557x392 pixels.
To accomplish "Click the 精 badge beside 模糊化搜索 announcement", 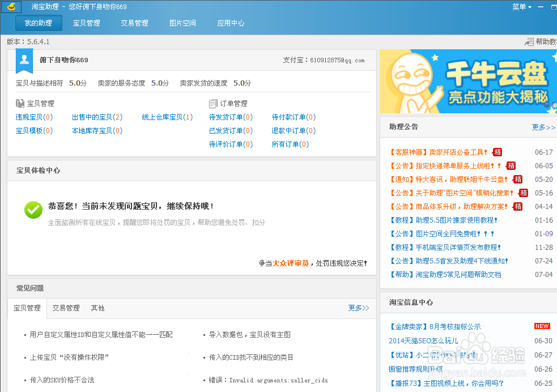I will point(522,193).
